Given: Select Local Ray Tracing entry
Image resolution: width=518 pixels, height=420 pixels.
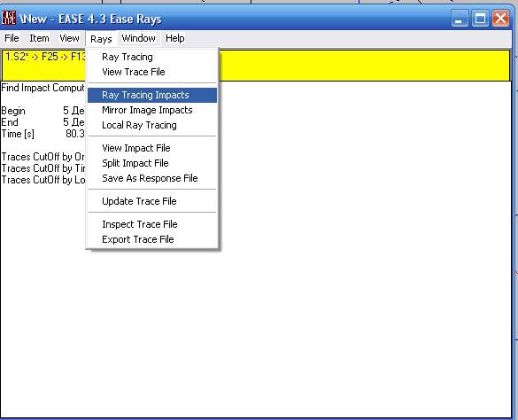Looking at the screenshot, I should (152, 125).
